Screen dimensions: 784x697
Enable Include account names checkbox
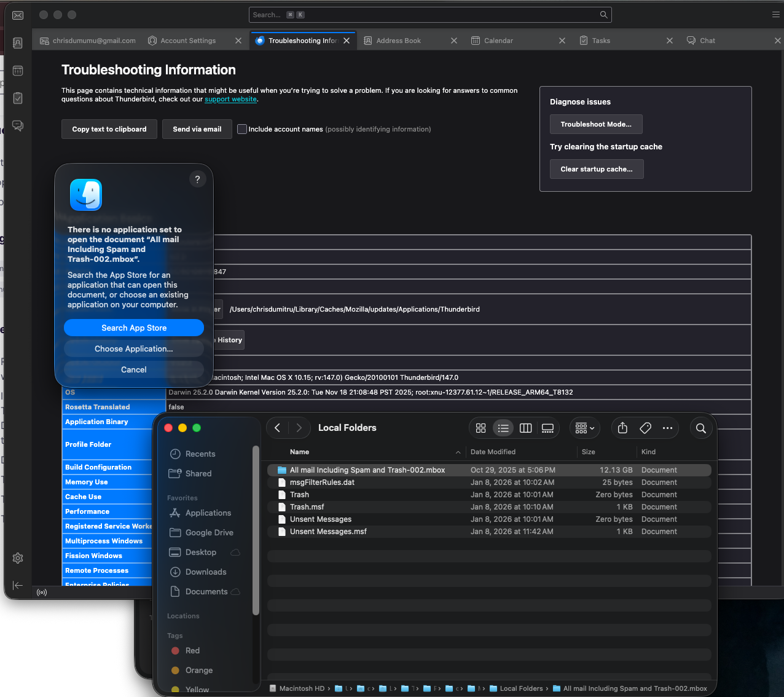242,129
